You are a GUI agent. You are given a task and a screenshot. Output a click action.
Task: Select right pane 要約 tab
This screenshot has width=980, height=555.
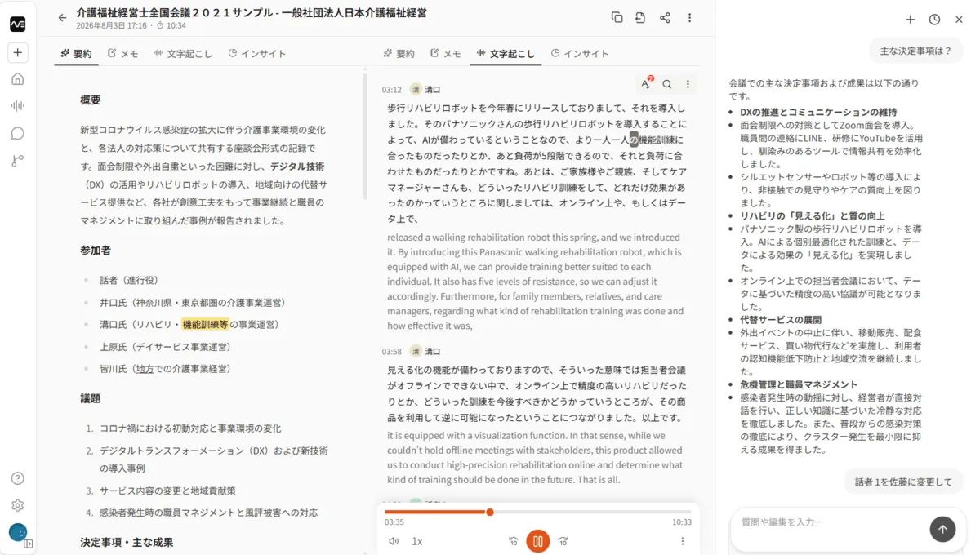(x=399, y=54)
